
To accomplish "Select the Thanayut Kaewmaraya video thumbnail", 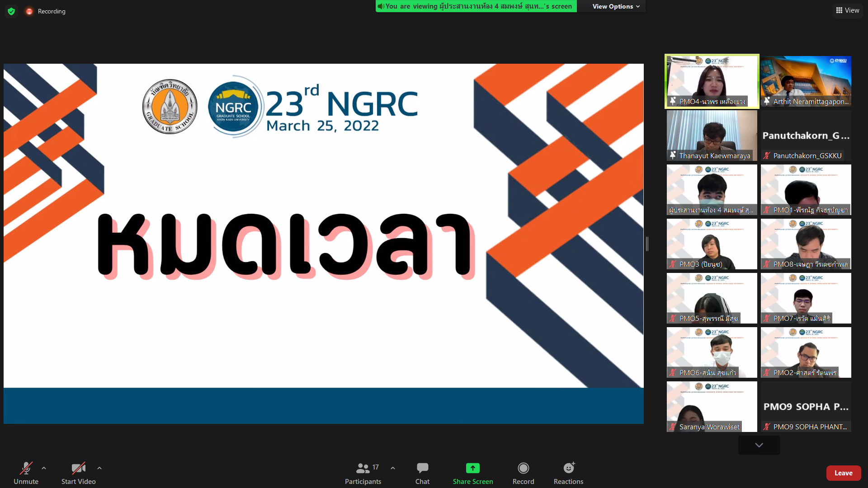I will point(712,136).
